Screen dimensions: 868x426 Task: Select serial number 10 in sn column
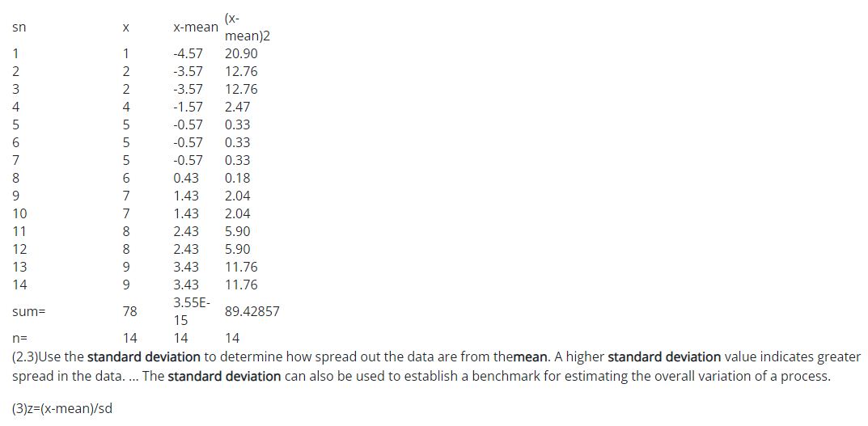click(19, 213)
